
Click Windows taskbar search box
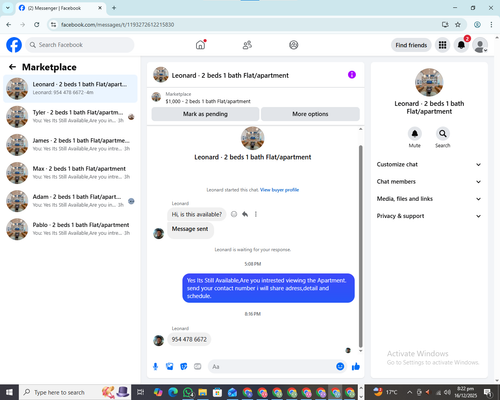(x=75, y=392)
